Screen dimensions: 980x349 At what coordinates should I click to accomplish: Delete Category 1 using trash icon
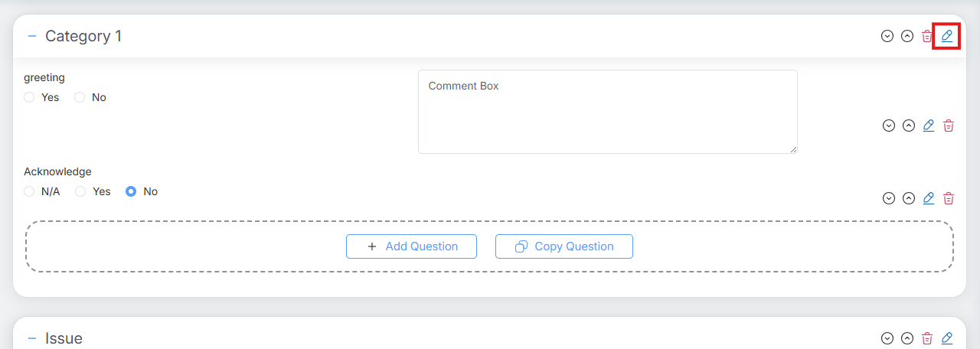coord(927,36)
